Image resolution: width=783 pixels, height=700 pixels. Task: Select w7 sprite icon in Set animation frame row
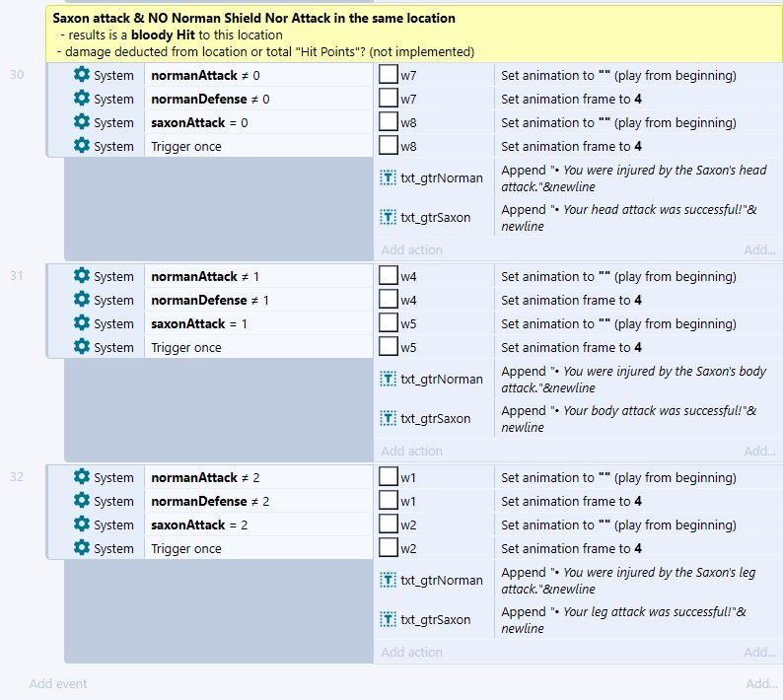(388, 99)
